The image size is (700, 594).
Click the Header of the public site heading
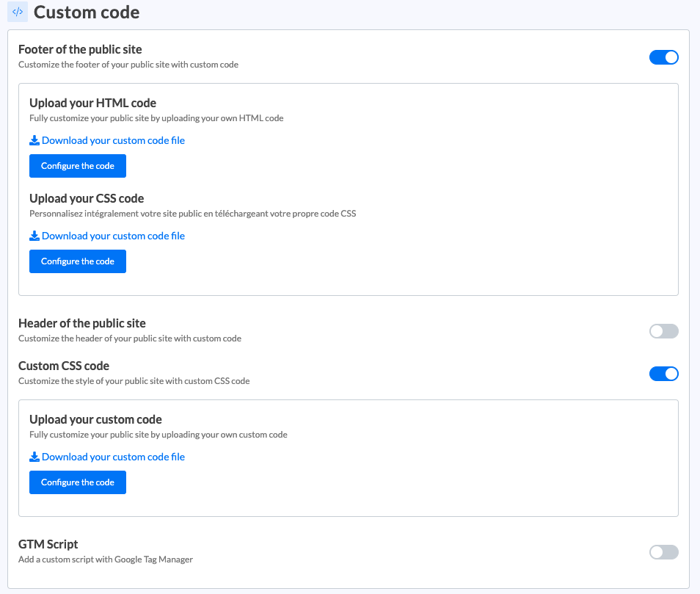[82, 323]
